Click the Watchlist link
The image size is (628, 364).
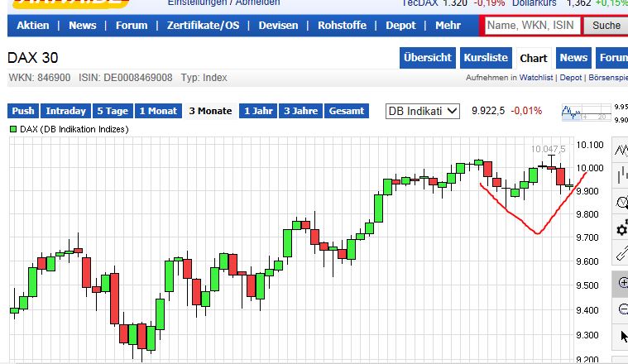point(537,78)
